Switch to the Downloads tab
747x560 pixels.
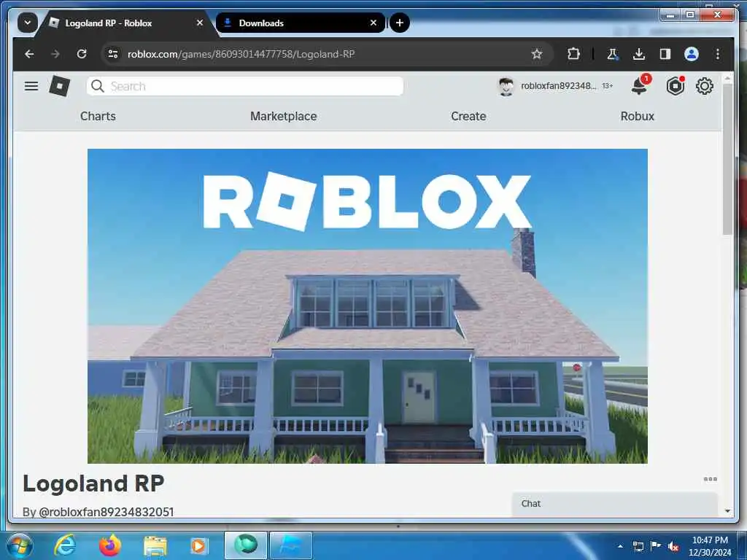(300, 23)
